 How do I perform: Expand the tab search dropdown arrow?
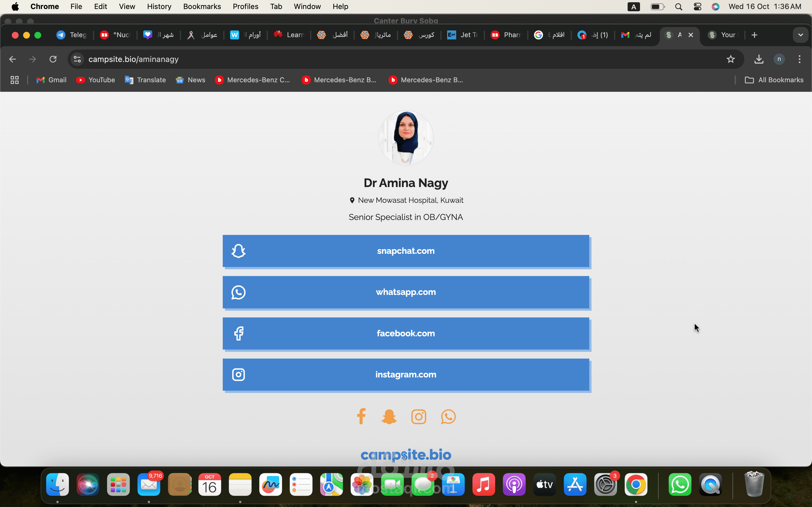[801, 35]
